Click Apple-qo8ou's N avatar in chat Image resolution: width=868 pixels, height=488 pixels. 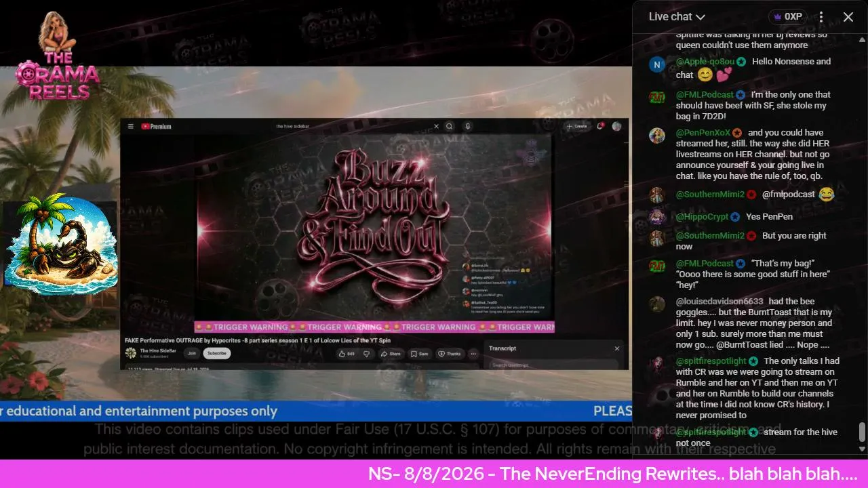coord(656,64)
